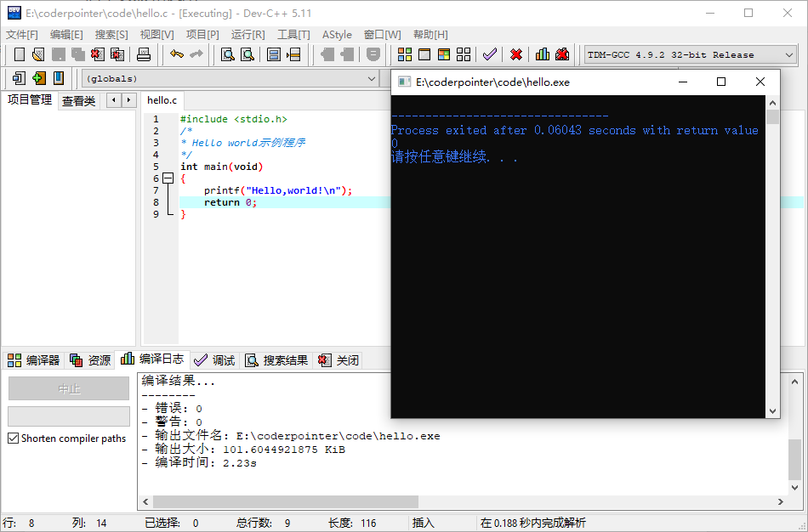808x532 pixels.
Task: Close the current file via red X page icon
Action: pyautogui.click(x=98, y=54)
